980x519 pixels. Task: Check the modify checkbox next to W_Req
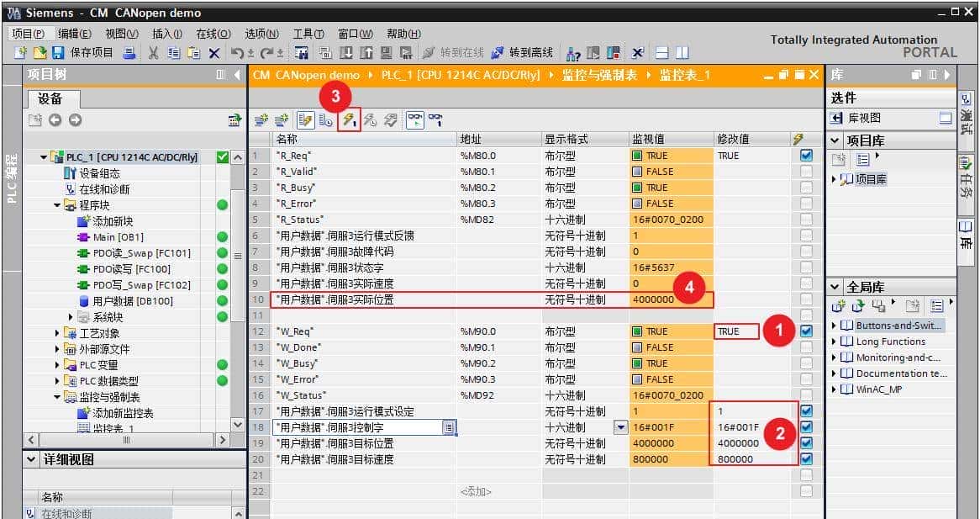click(x=806, y=331)
